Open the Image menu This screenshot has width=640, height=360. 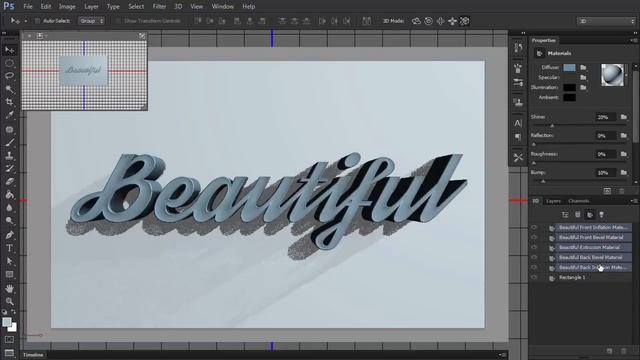67,7
